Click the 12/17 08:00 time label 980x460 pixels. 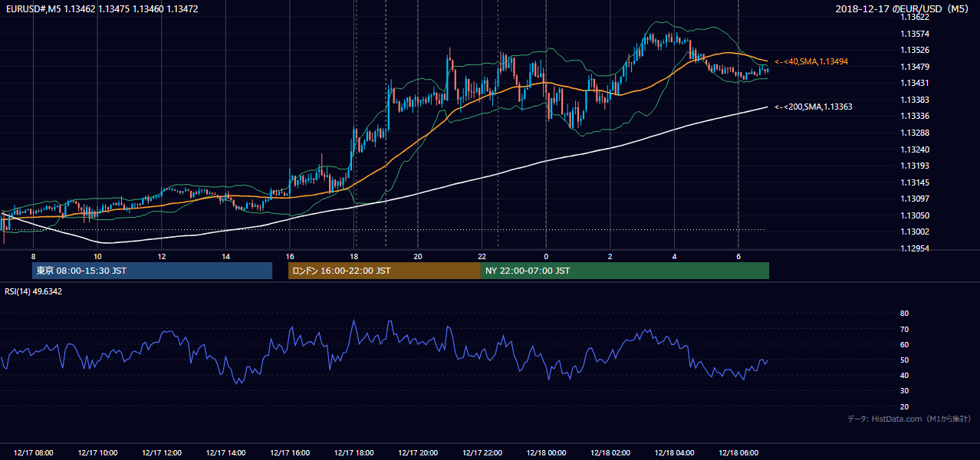click(x=34, y=453)
